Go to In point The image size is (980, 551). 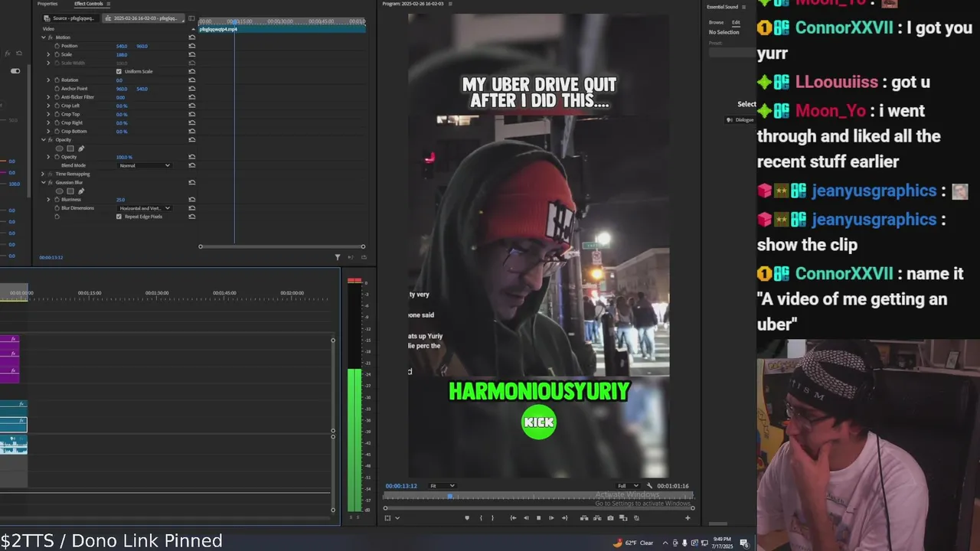(513, 518)
